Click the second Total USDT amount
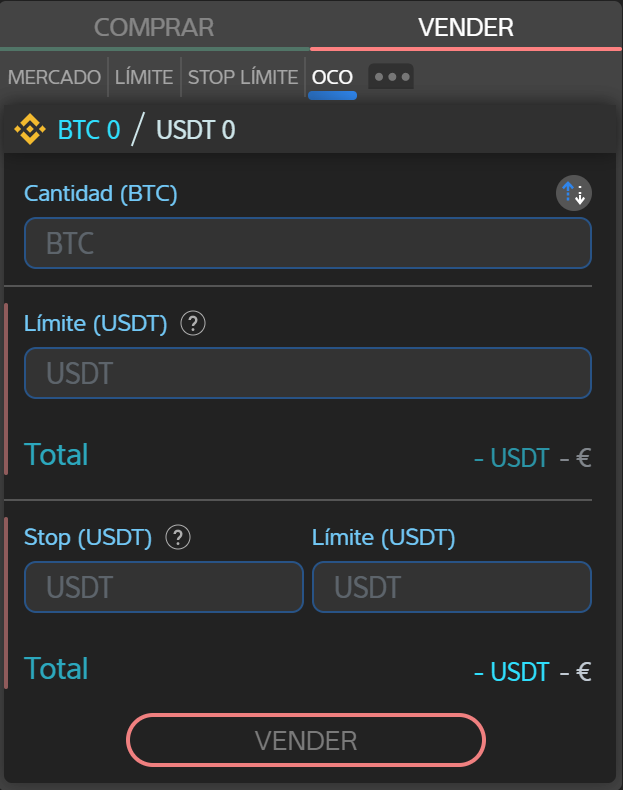This screenshot has width=623, height=790. coord(511,672)
